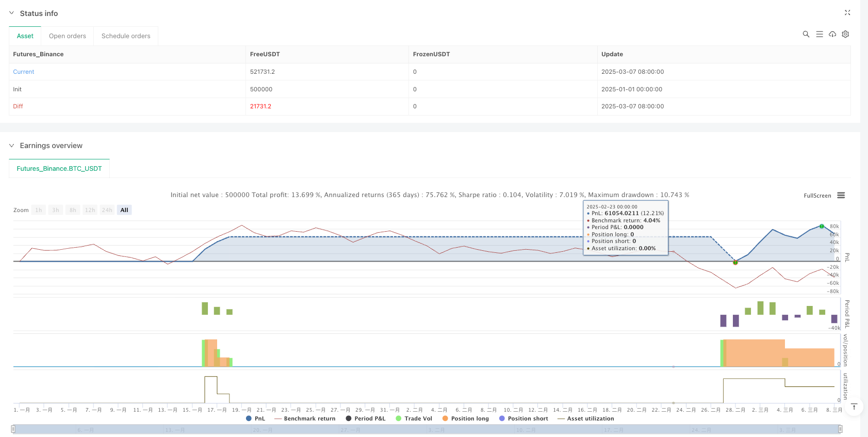Click the search magnifier icon
This screenshot has height=437, width=868.
(806, 34)
